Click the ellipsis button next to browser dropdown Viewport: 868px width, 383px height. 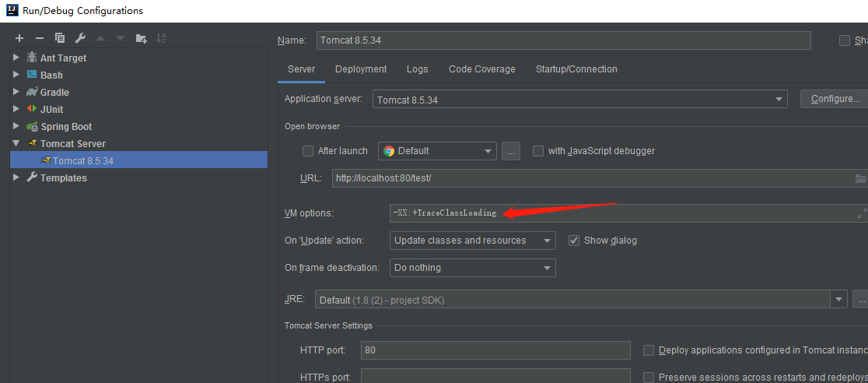pyautogui.click(x=511, y=151)
